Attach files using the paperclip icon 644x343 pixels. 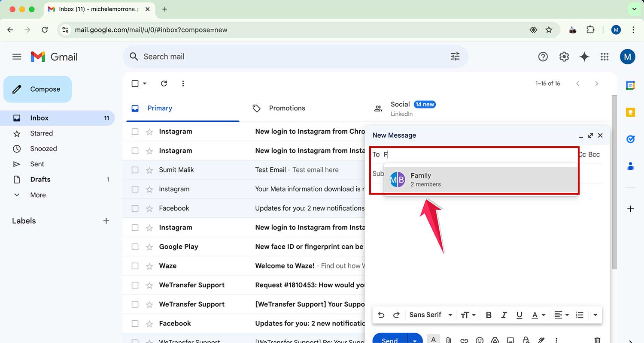coord(449,340)
